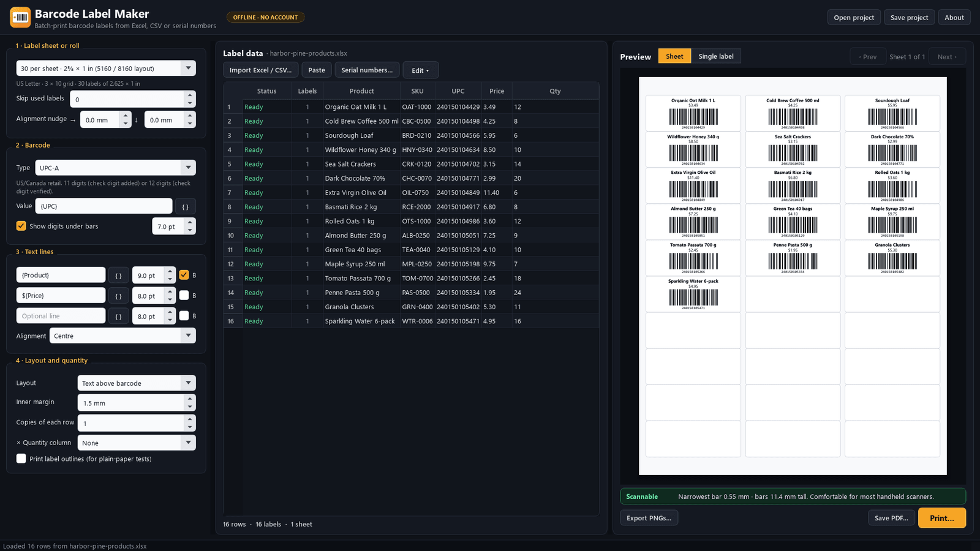Switch preview to Sheet tab
The width and height of the screenshot is (980, 551).
pos(674,56)
